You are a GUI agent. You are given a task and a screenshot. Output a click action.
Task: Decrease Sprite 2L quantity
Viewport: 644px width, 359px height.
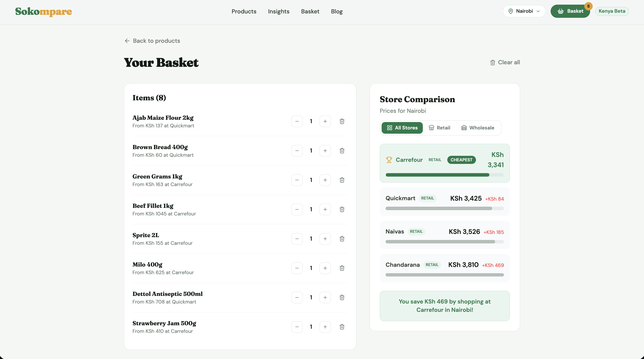click(x=297, y=239)
